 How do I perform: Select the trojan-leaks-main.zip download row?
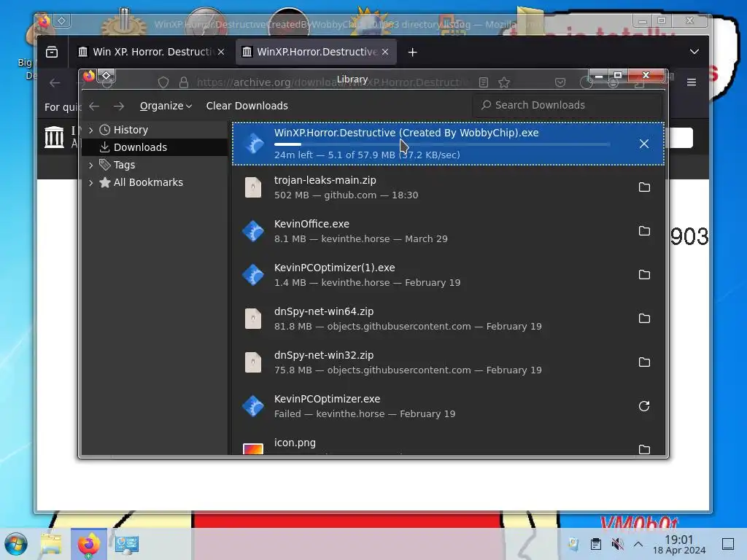(x=448, y=187)
